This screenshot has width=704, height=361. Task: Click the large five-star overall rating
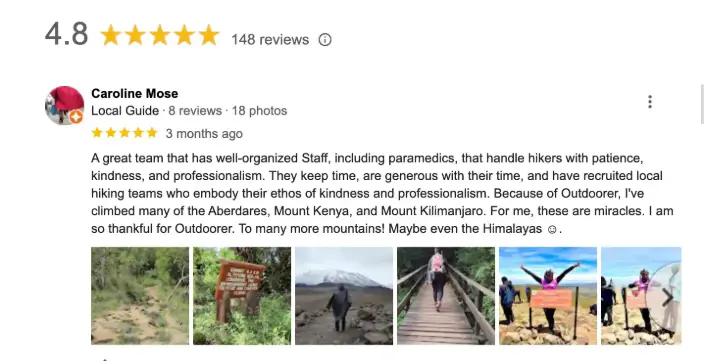coord(160,35)
